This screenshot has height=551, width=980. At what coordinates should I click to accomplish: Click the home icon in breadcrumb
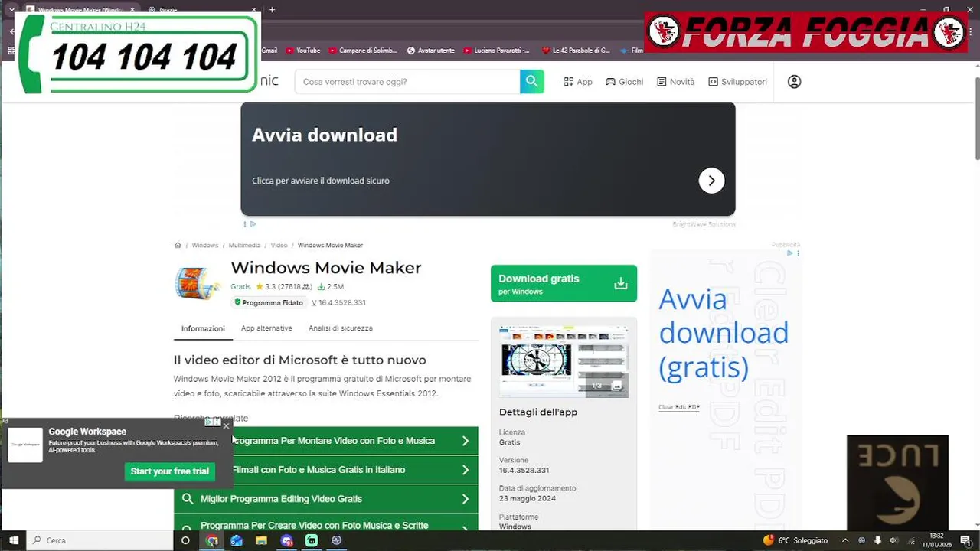click(178, 246)
